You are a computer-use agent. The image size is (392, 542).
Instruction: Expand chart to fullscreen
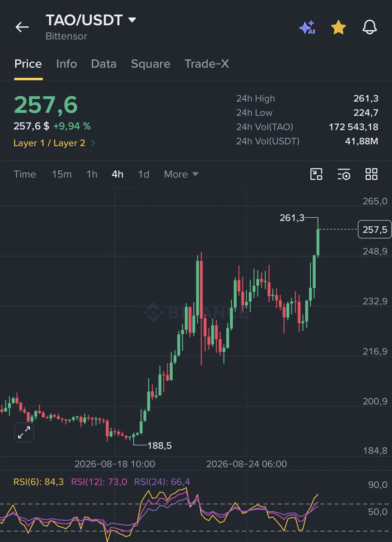[24, 433]
